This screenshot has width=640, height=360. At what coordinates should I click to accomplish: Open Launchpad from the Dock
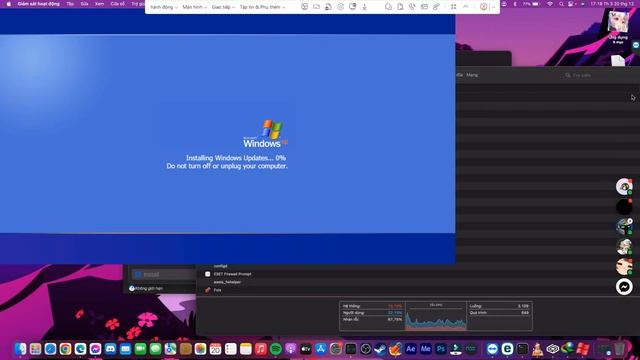(36, 349)
